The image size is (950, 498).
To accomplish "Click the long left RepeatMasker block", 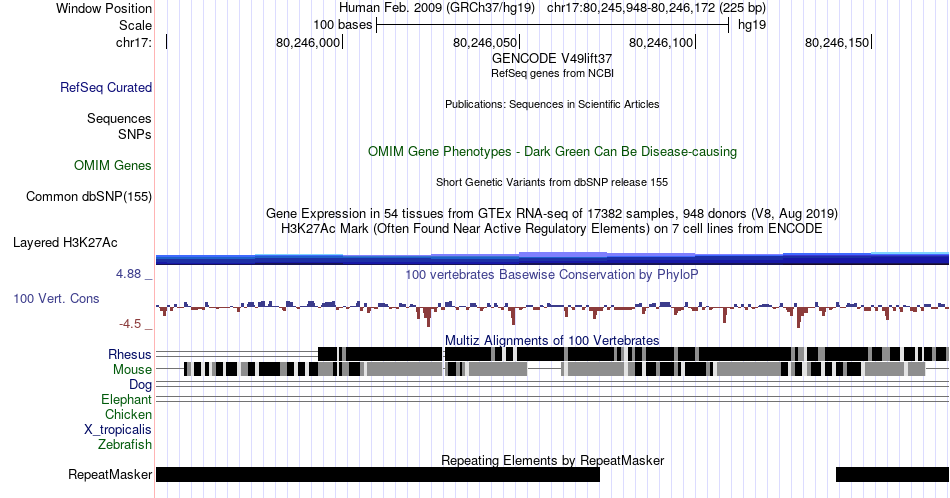I will (377, 474).
